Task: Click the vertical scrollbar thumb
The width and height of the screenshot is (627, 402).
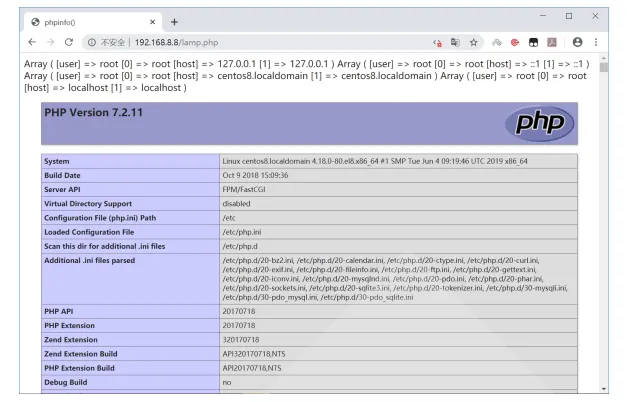Action: [603, 67]
